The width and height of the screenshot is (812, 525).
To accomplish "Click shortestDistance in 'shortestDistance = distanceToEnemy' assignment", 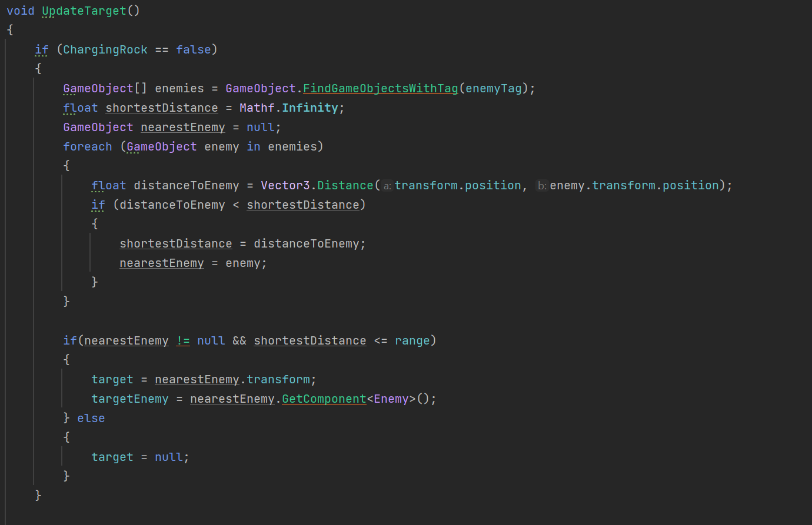I will pyautogui.click(x=176, y=243).
